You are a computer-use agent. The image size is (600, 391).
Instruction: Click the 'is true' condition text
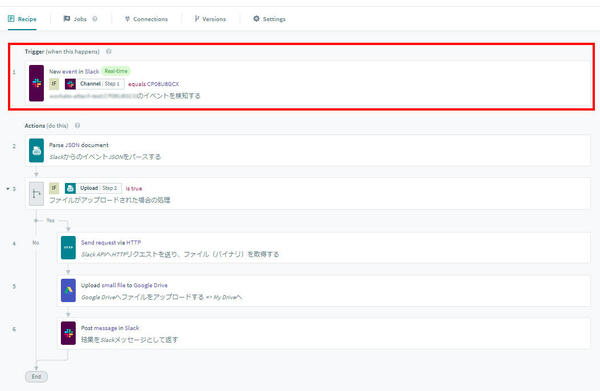(x=134, y=189)
